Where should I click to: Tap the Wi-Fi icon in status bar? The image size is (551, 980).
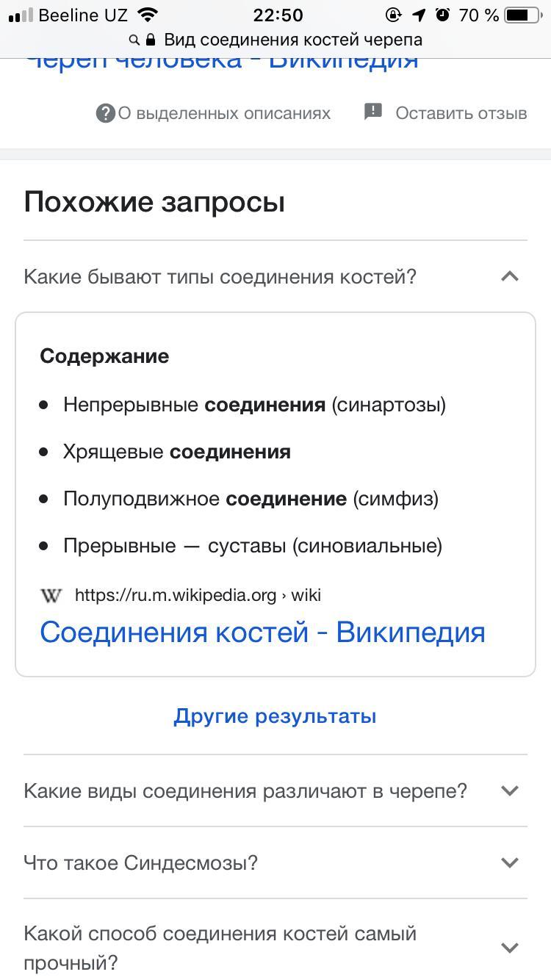148,15
